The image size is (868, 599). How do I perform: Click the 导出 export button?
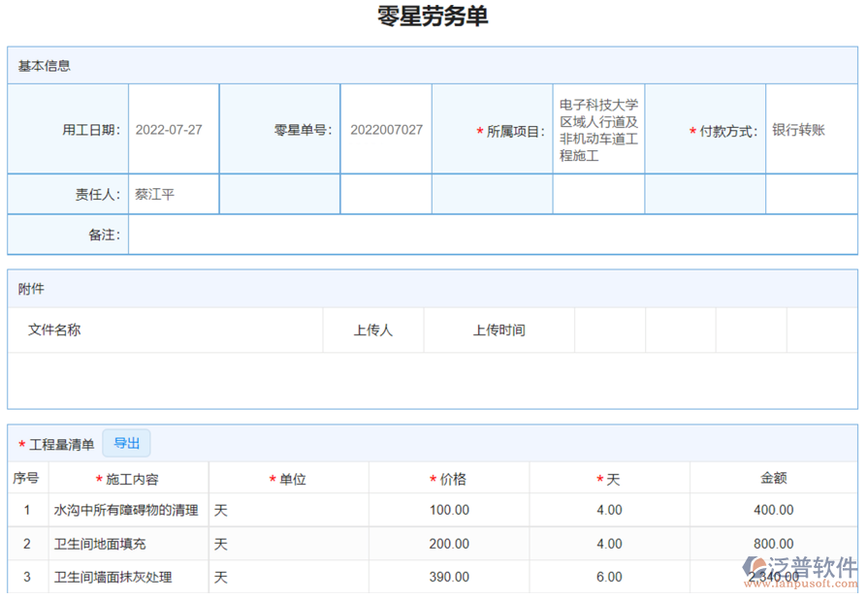pos(127,443)
